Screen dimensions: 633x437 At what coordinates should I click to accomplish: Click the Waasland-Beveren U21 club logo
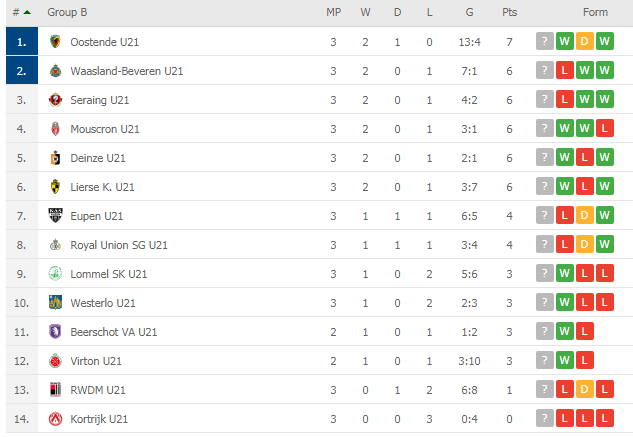[55, 71]
